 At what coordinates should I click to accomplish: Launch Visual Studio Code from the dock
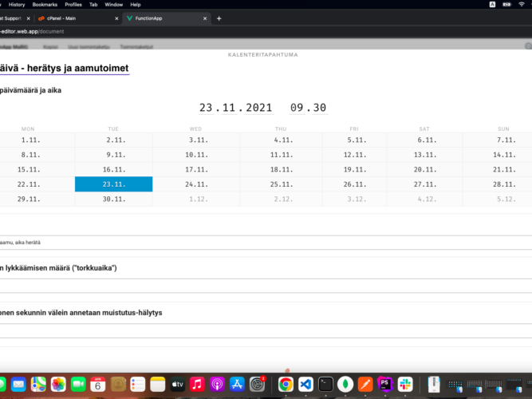(x=305, y=385)
